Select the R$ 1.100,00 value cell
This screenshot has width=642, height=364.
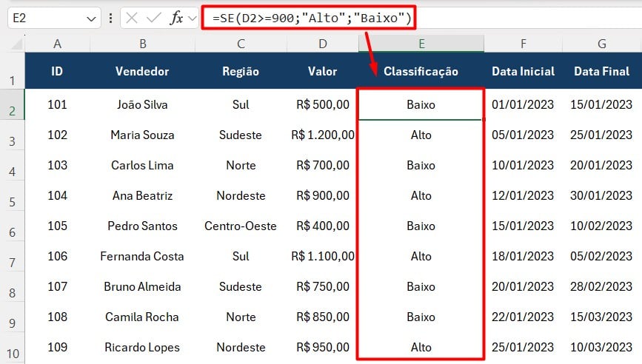(x=323, y=256)
